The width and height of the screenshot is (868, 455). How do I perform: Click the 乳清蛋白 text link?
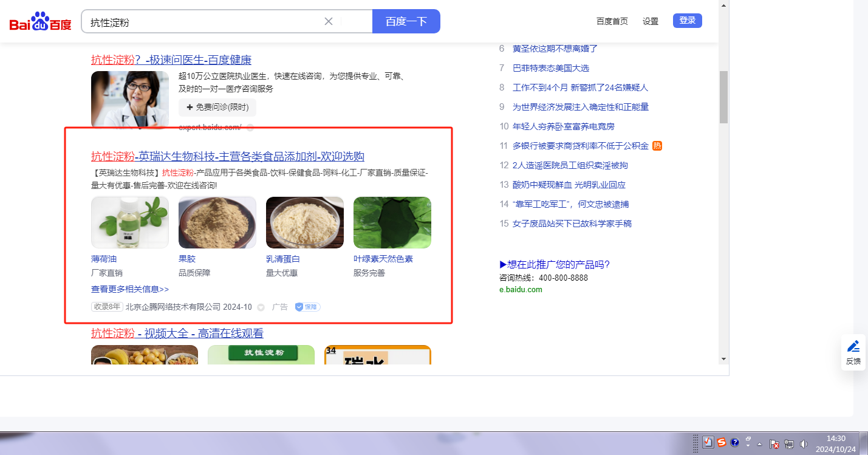283,259
